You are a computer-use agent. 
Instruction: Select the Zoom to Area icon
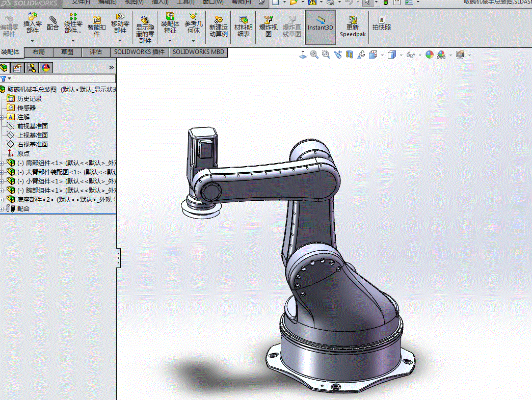click(326, 55)
